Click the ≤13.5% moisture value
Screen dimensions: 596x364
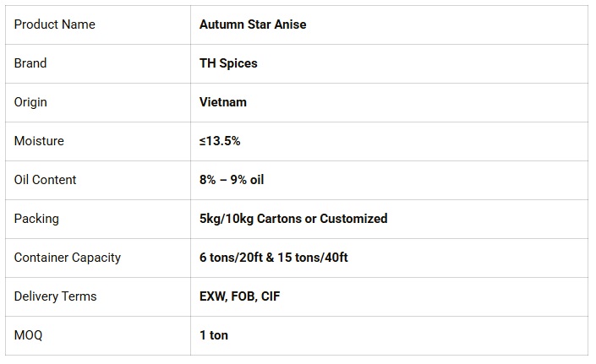pyautogui.click(x=220, y=141)
